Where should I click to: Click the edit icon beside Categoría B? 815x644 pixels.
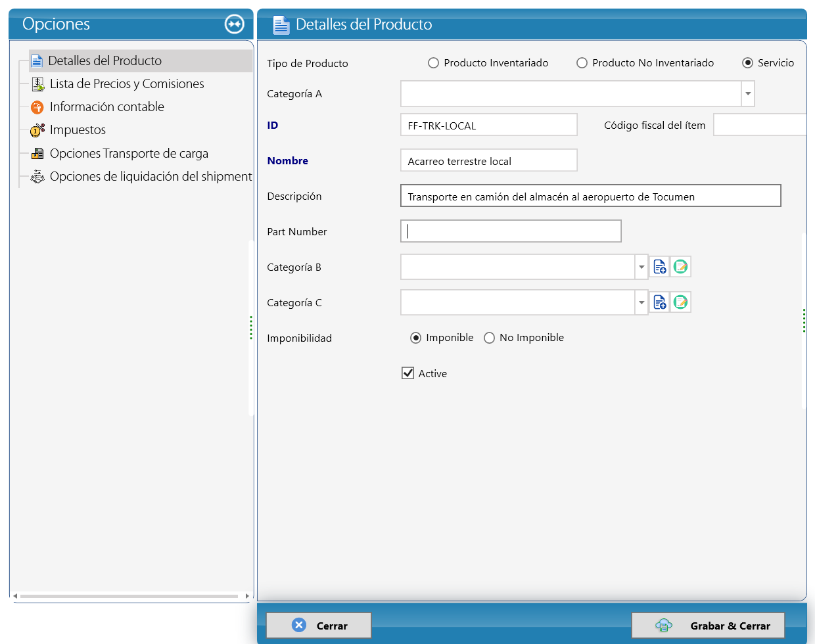pos(680,267)
